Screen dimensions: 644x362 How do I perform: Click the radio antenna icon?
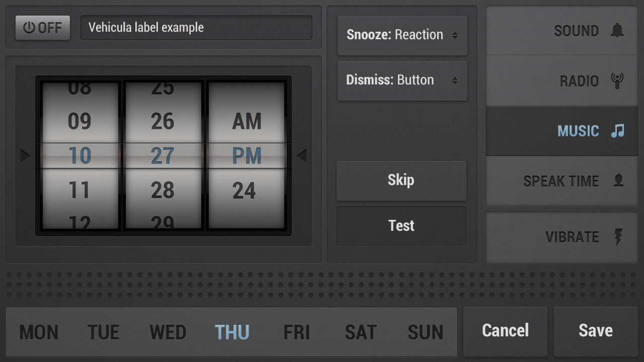617,81
